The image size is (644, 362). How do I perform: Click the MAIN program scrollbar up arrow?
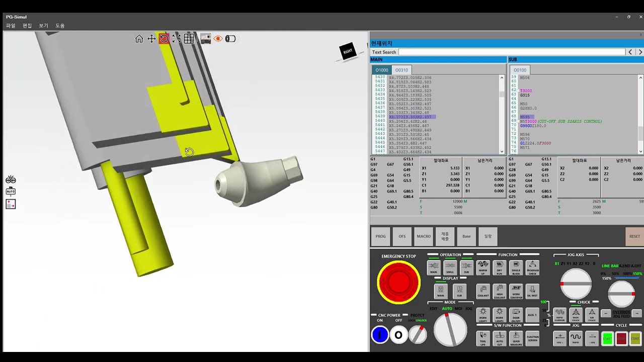[502, 77]
